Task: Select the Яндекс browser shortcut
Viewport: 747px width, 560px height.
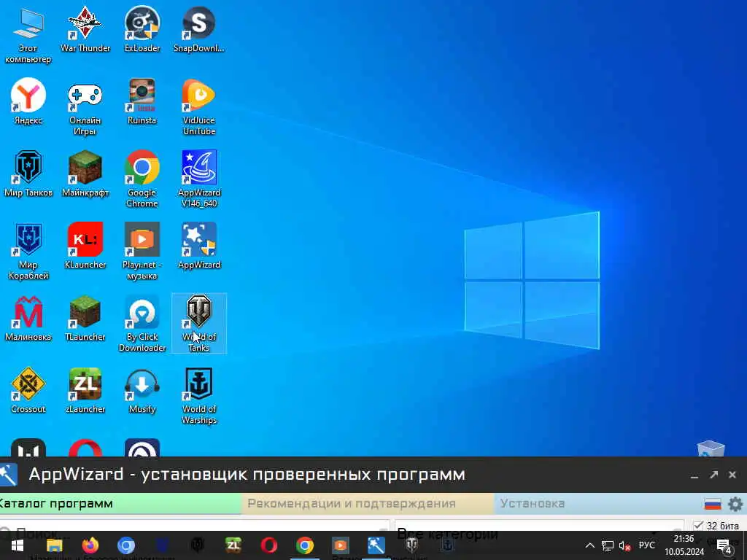Action: click(x=28, y=101)
